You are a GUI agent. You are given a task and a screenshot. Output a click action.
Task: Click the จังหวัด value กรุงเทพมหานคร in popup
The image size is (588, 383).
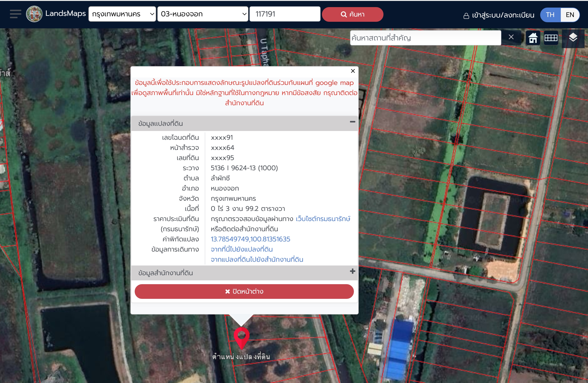click(x=233, y=199)
